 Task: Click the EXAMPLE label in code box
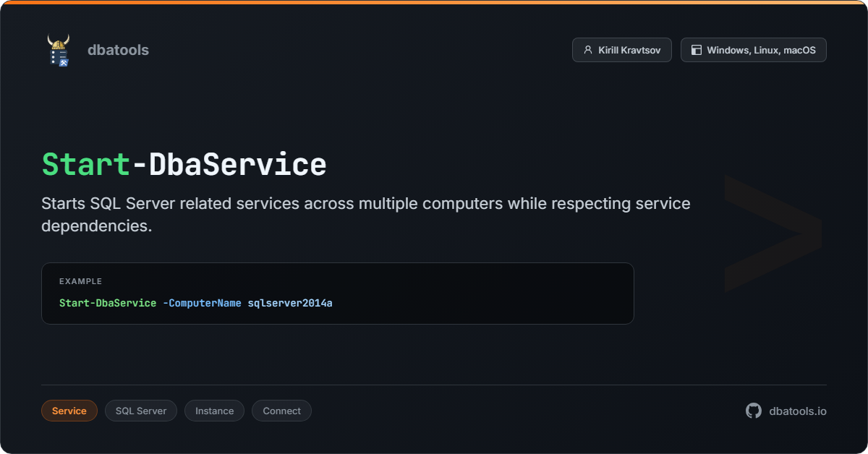(80, 281)
